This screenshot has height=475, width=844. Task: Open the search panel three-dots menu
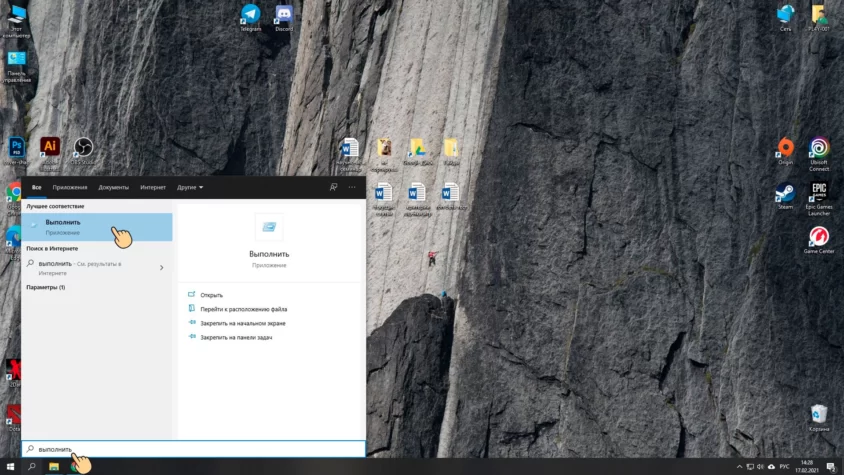pos(351,187)
